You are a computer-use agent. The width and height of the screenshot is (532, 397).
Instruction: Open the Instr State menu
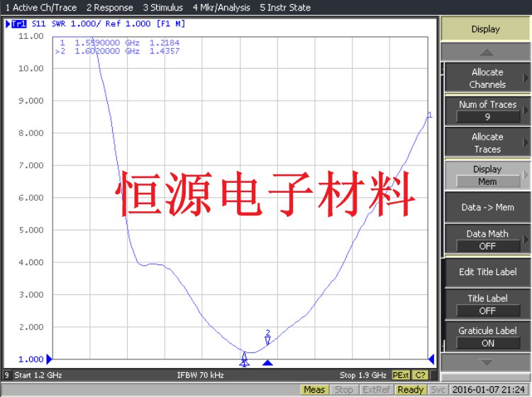pos(285,8)
